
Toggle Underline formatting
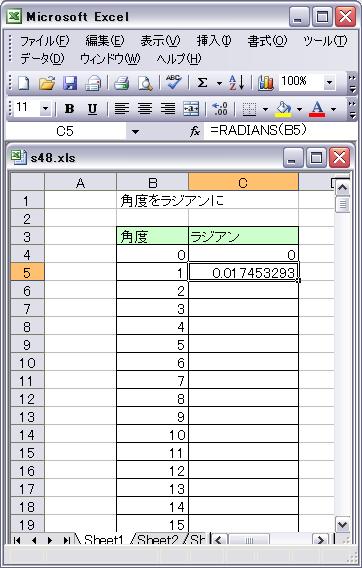coord(92,108)
